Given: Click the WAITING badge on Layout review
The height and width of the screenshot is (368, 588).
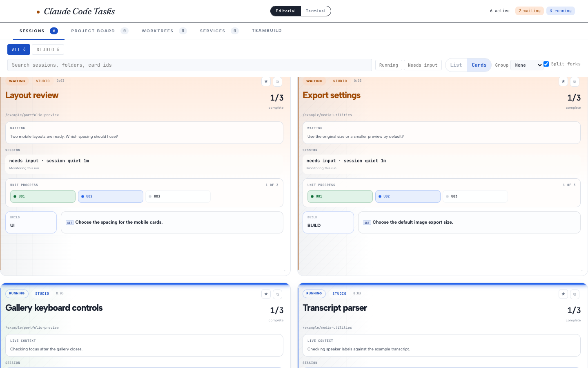Looking at the screenshot, I should (x=17, y=81).
